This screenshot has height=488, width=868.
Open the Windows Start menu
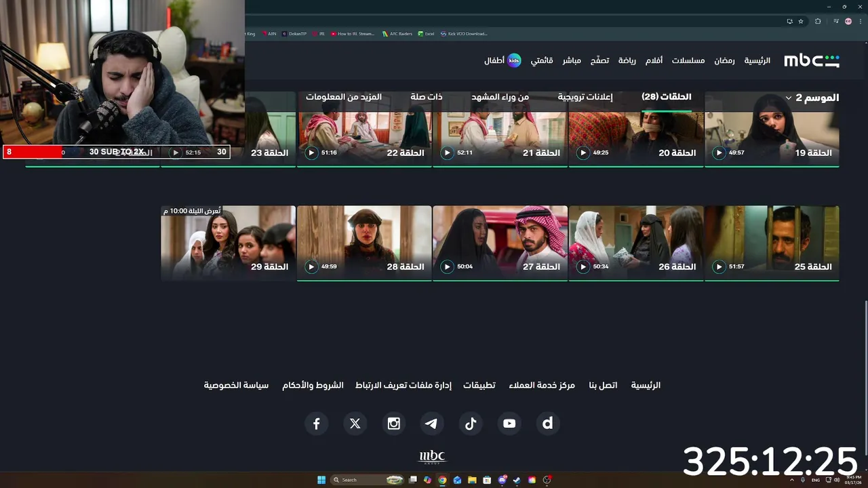[x=321, y=480]
